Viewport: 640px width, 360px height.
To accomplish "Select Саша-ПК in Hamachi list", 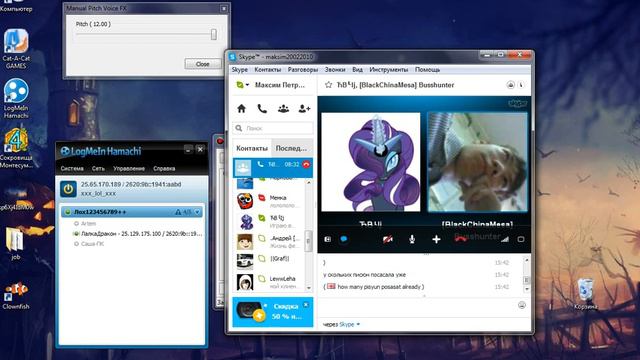I will pos(89,244).
